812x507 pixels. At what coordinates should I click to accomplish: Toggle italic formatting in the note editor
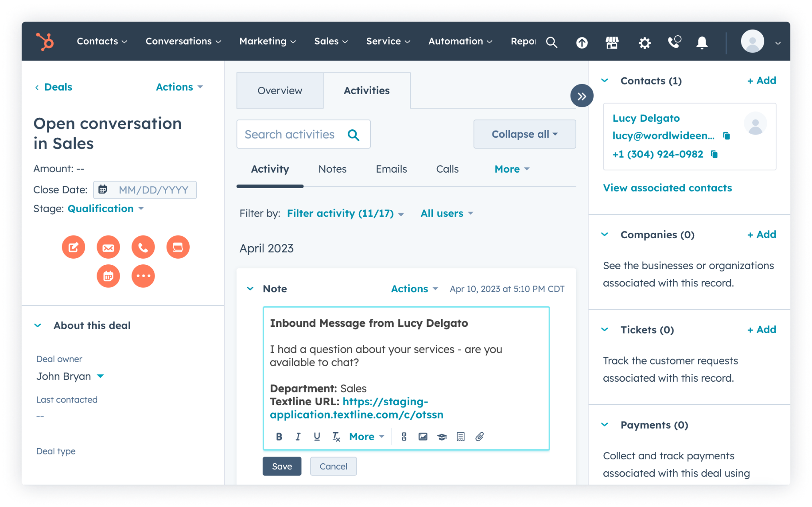click(298, 437)
